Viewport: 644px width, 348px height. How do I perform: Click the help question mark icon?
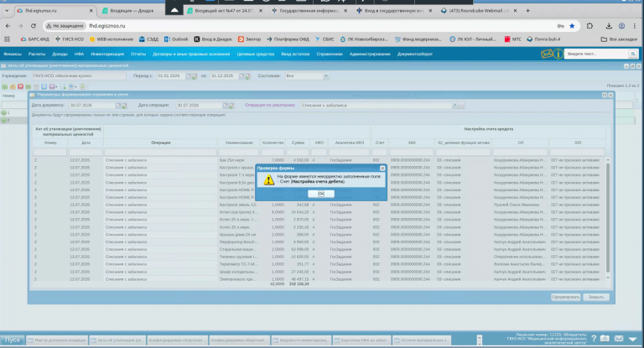(x=594, y=339)
